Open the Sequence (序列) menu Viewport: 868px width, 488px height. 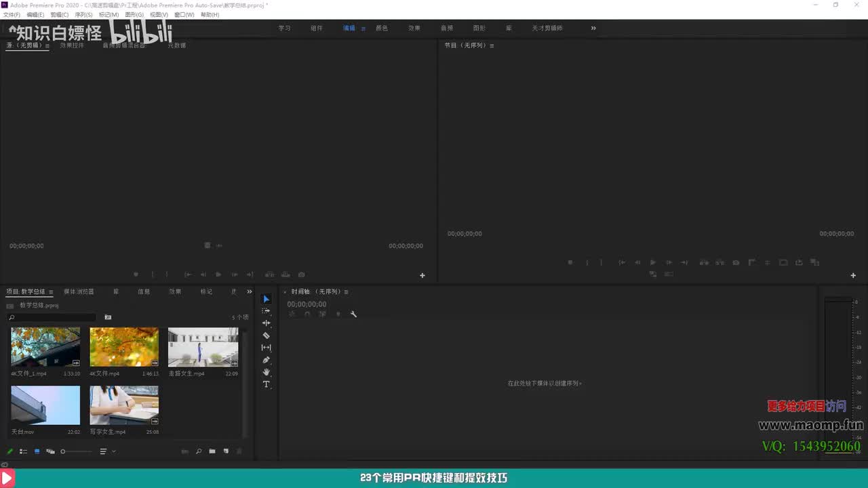pyautogui.click(x=83, y=14)
